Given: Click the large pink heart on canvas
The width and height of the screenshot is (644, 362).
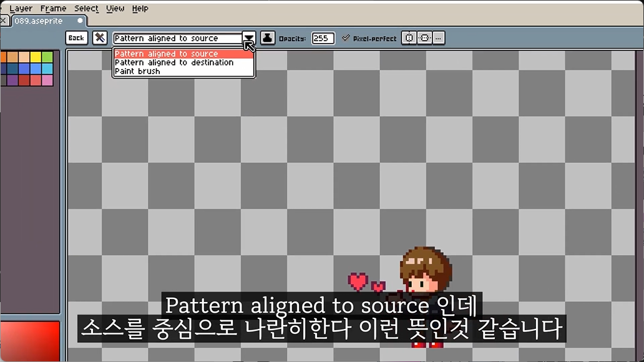Looking at the screenshot, I should 358,281.
